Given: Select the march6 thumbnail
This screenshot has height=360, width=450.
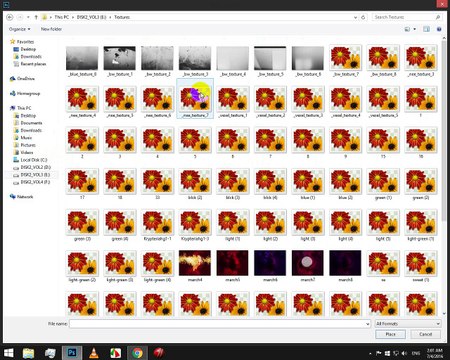Looking at the screenshot, I should (x=270, y=263).
